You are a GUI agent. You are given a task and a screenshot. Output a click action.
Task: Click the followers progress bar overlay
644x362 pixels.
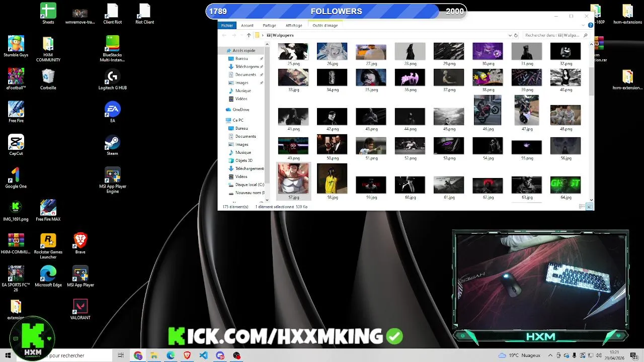tap(336, 11)
